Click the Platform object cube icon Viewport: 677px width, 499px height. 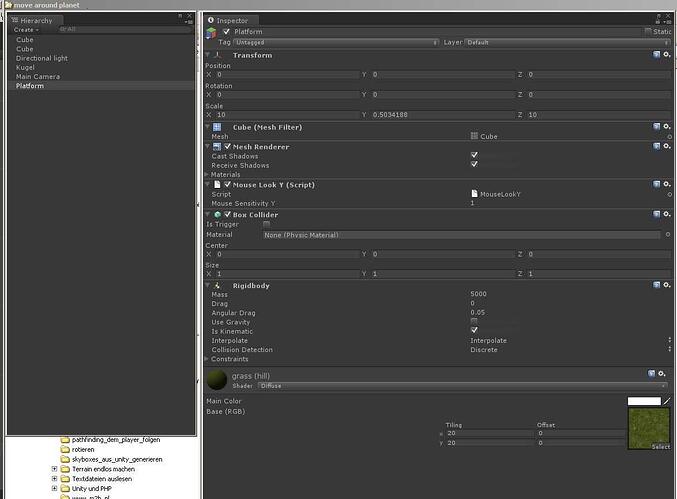point(211,33)
